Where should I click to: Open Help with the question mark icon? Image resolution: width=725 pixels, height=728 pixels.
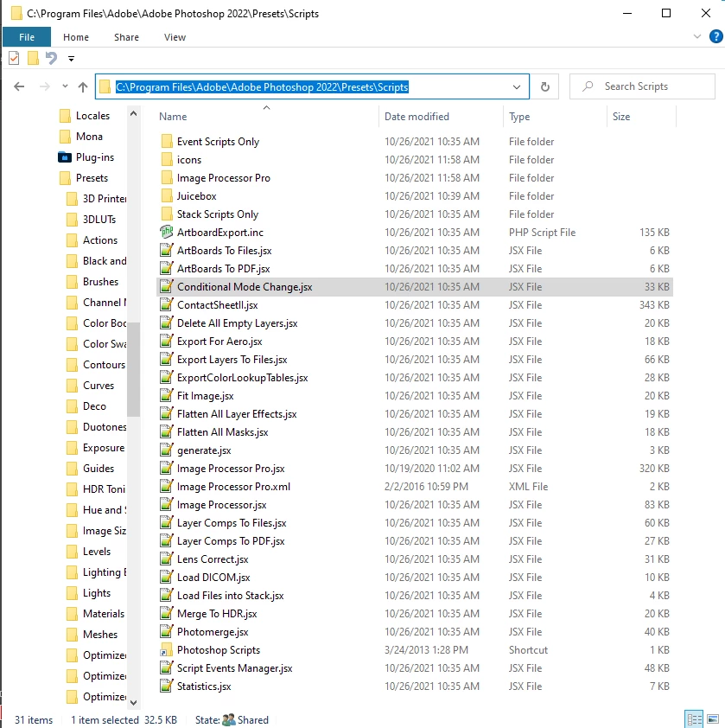click(x=716, y=36)
